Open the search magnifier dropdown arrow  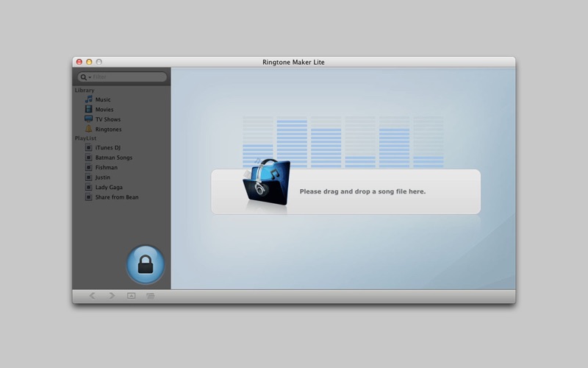tap(90, 77)
